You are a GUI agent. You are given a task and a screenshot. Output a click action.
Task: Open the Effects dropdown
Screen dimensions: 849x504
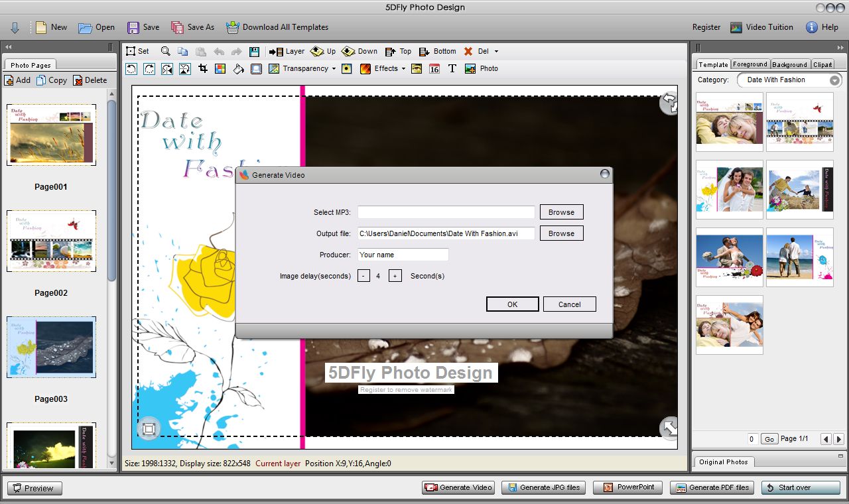tap(403, 69)
